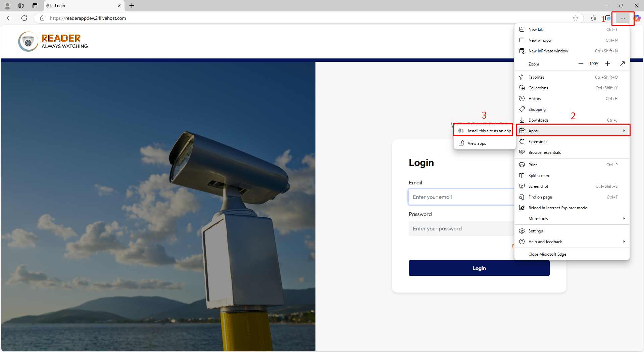Screen dimensions: 644x352
Task: Expand the Apps submenu
Action: 572,131
